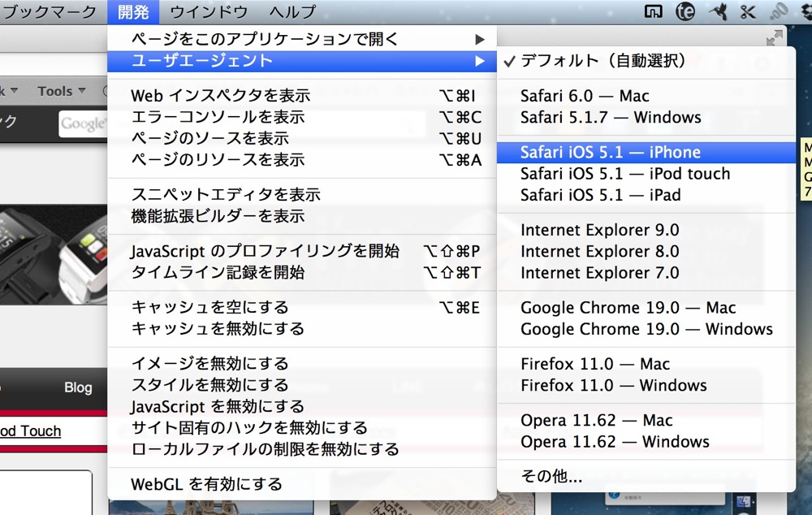Click Web インスペクタを表示
This screenshot has width=812, height=515.
[302, 95]
